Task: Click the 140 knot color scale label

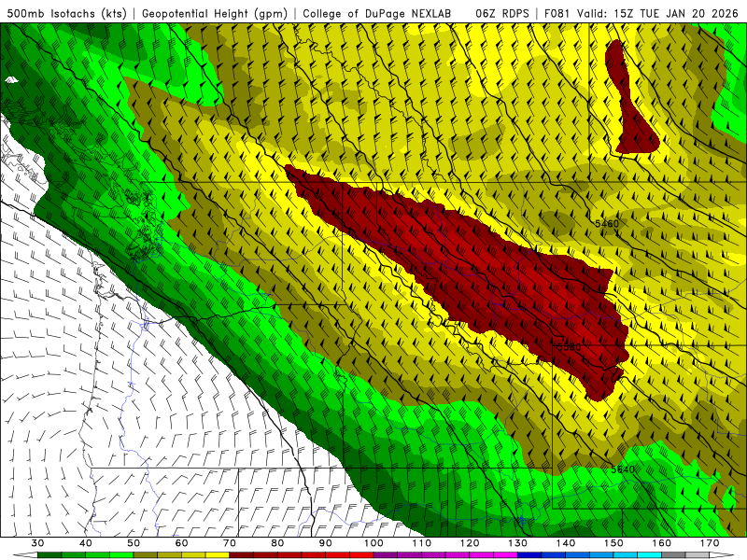Action: click(x=566, y=543)
